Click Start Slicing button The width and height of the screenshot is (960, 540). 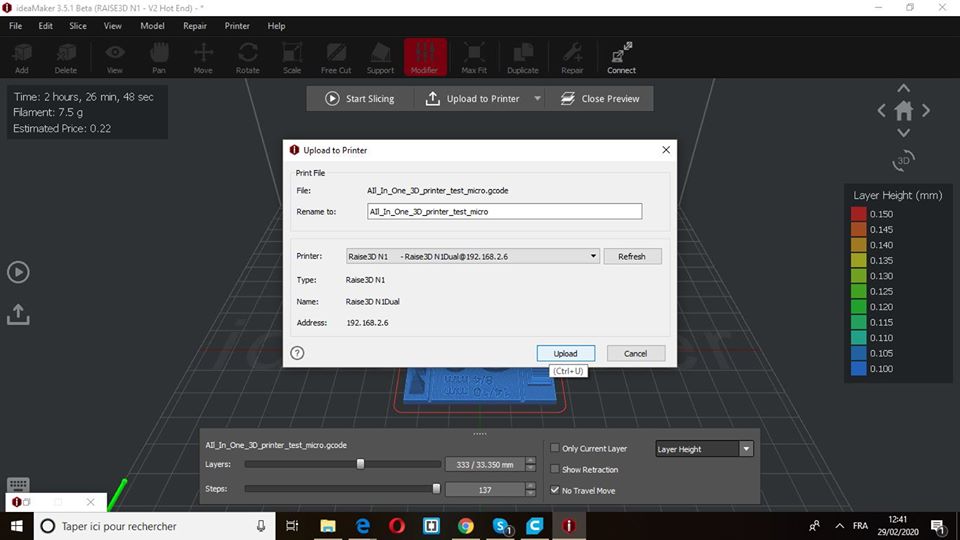pyautogui.click(x=360, y=99)
